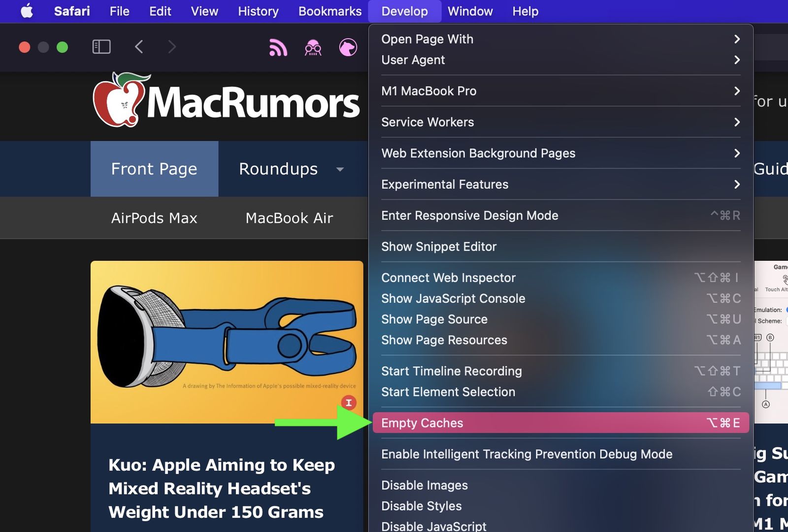Select Empty Caches menu item
The width and height of the screenshot is (788, 532).
[561, 423]
